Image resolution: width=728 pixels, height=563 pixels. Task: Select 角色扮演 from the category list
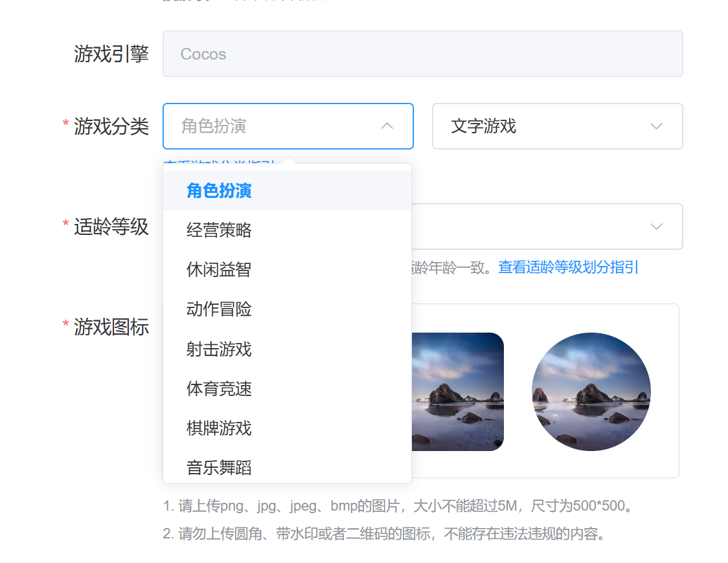pyautogui.click(x=287, y=191)
